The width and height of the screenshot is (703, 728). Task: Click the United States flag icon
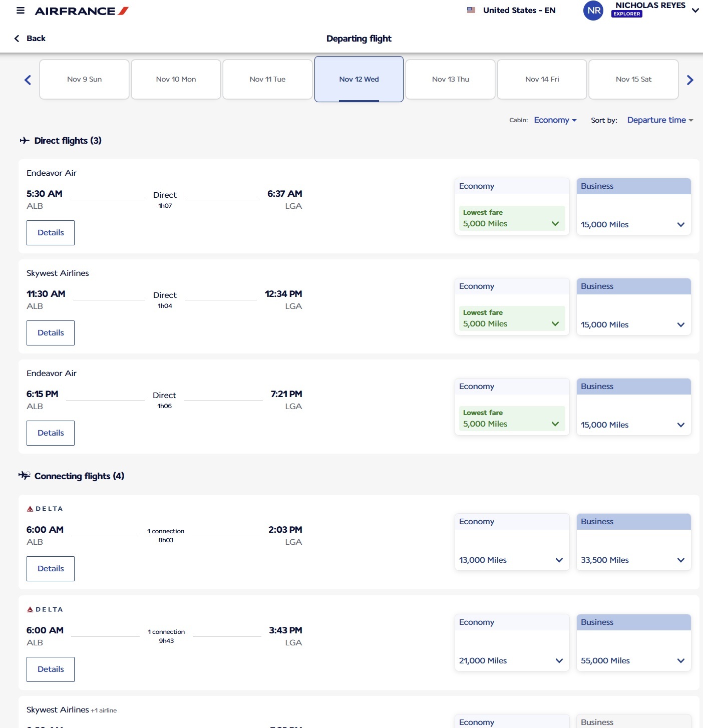click(471, 10)
